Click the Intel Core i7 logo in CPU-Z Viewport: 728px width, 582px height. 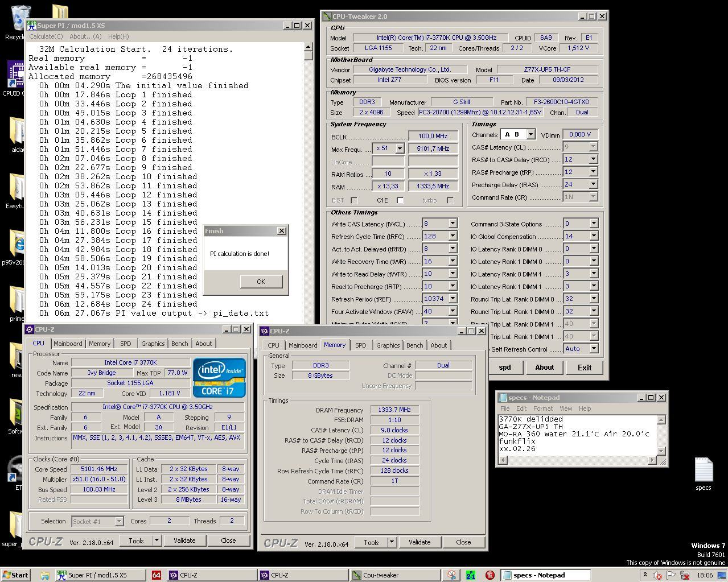pyautogui.click(x=219, y=377)
